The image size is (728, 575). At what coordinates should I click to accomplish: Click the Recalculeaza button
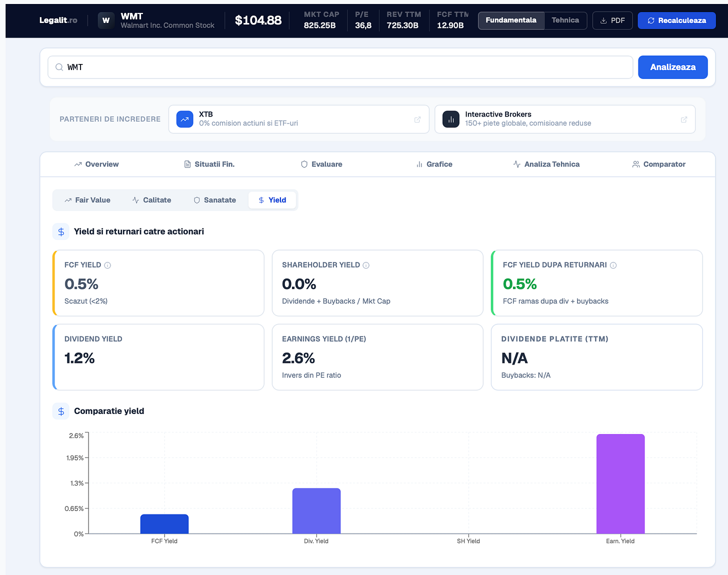point(676,20)
